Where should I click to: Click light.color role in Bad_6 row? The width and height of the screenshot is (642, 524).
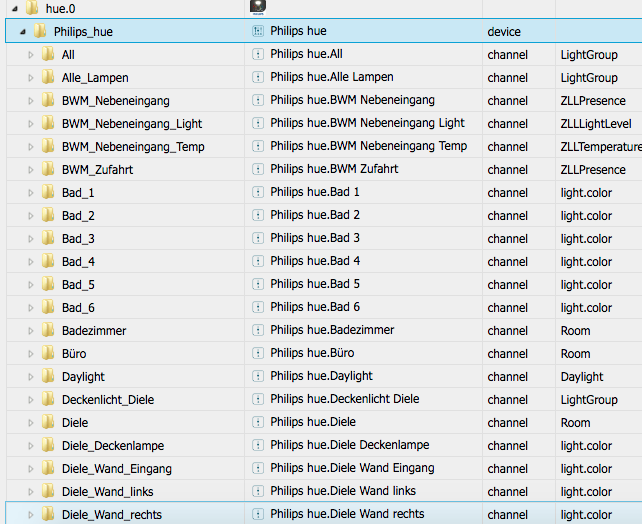(x=586, y=308)
